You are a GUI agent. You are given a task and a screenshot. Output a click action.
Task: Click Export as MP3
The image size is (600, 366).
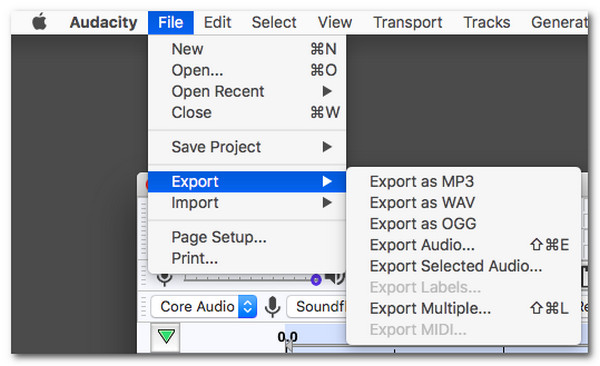464,181
